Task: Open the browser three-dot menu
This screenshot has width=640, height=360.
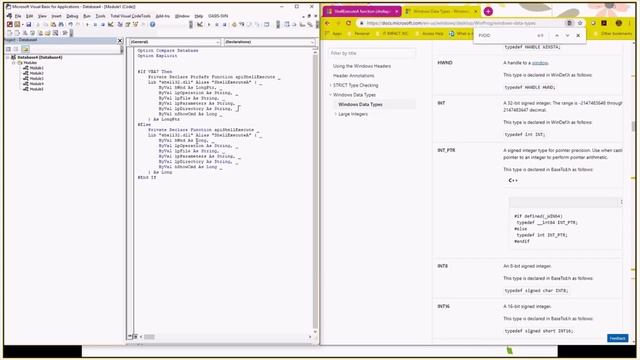Action: coord(629,23)
